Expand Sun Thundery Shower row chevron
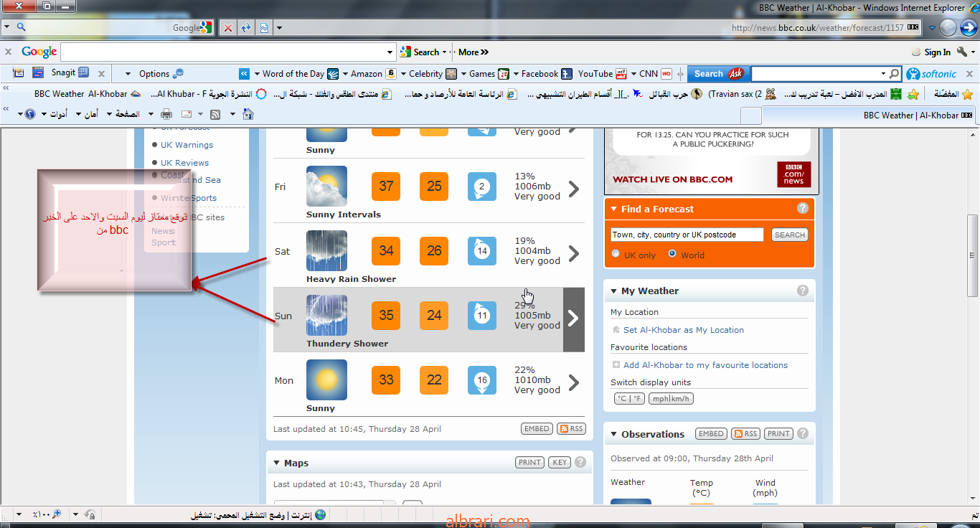 [574, 319]
